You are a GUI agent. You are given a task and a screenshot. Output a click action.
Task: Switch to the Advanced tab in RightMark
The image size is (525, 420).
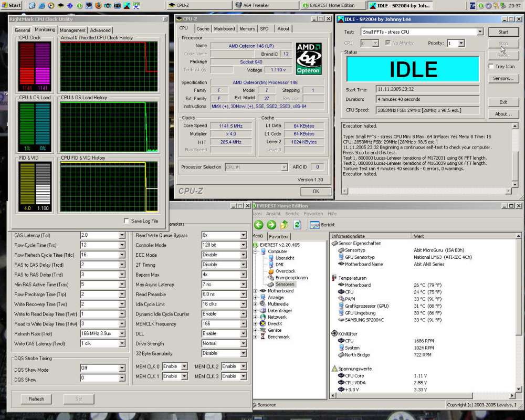pyautogui.click(x=100, y=30)
